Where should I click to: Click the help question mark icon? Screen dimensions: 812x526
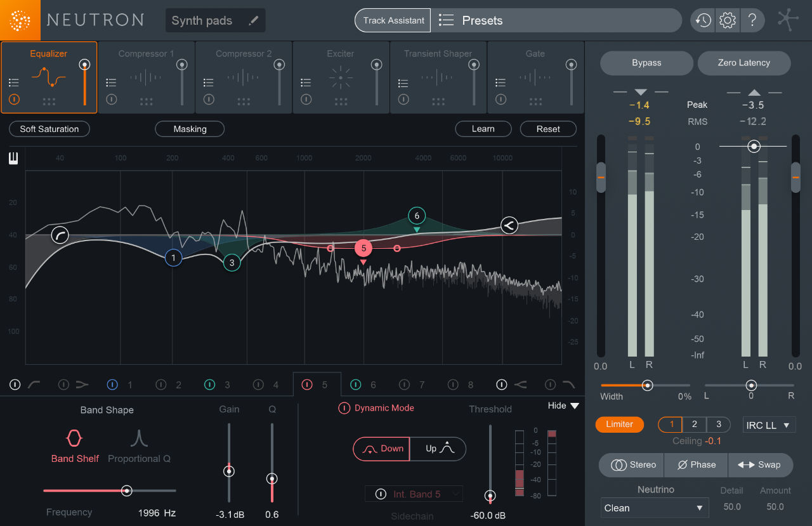(752, 20)
